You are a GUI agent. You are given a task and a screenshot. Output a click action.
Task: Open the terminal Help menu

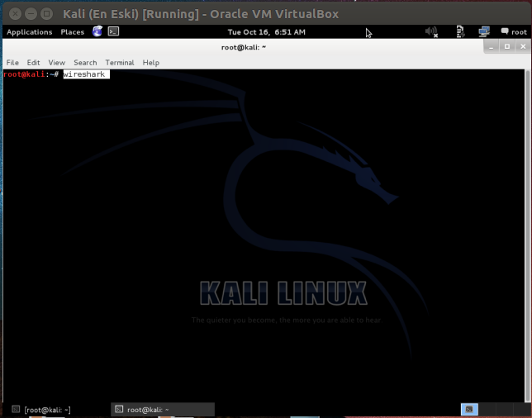[150, 63]
